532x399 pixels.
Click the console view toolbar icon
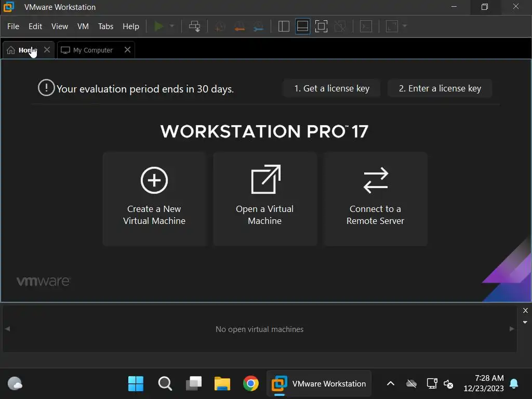point(366,26)
